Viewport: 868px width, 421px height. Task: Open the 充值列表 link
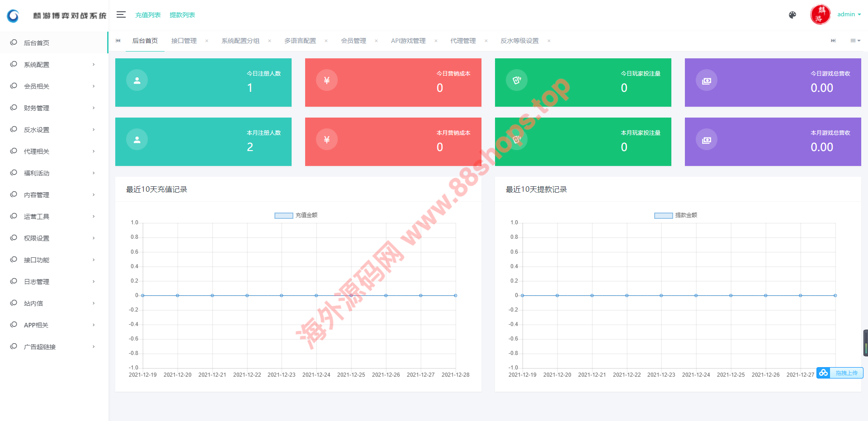148,15
